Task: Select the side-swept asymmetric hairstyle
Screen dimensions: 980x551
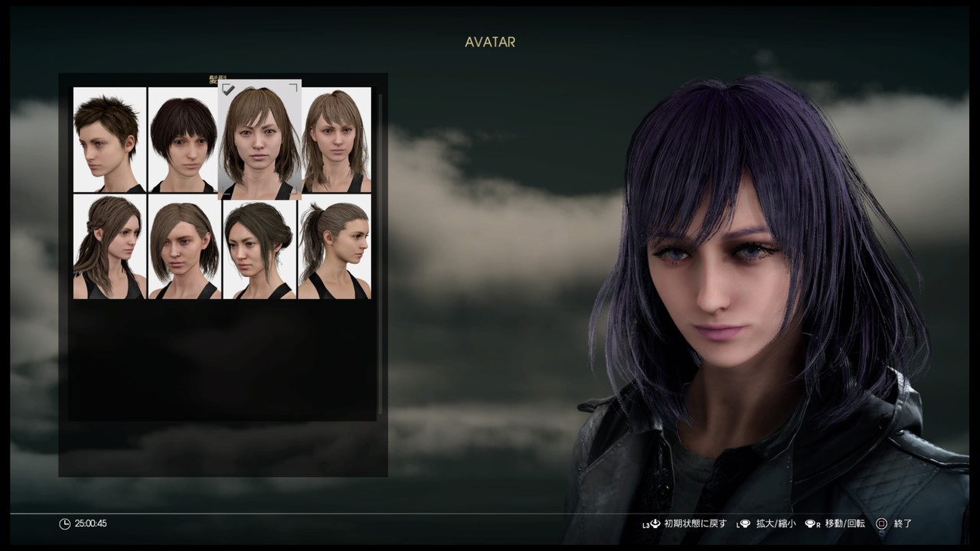Action: (184, 247)
